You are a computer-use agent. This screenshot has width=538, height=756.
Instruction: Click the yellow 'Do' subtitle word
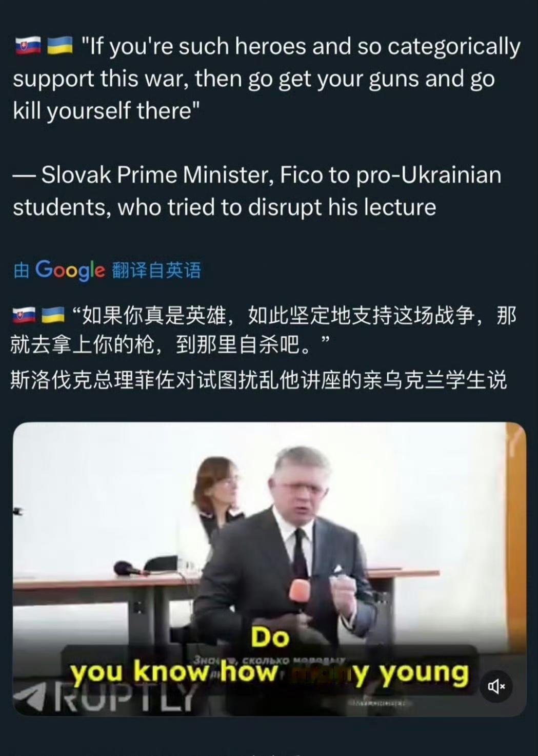[x=270, y=638]
